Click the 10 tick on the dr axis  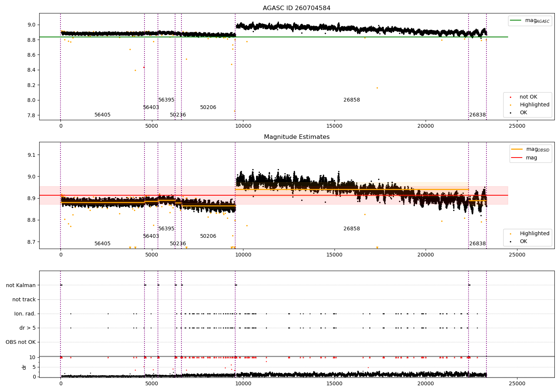tap(32, 358)
